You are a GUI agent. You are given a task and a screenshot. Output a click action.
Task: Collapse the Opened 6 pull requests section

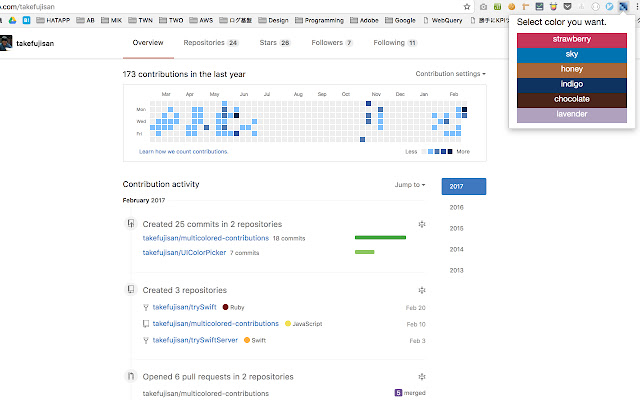tap(422, 376)
